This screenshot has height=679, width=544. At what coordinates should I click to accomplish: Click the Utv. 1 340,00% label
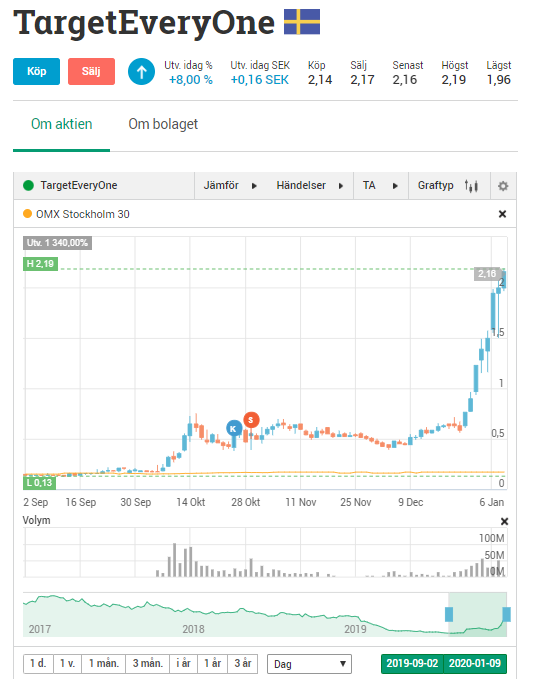(57, 243)
